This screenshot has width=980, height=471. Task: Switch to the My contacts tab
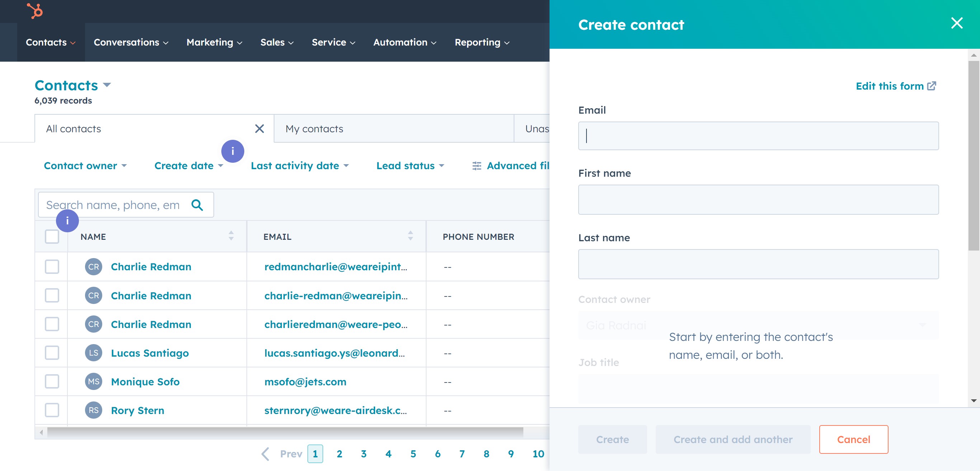pos(314,129)
